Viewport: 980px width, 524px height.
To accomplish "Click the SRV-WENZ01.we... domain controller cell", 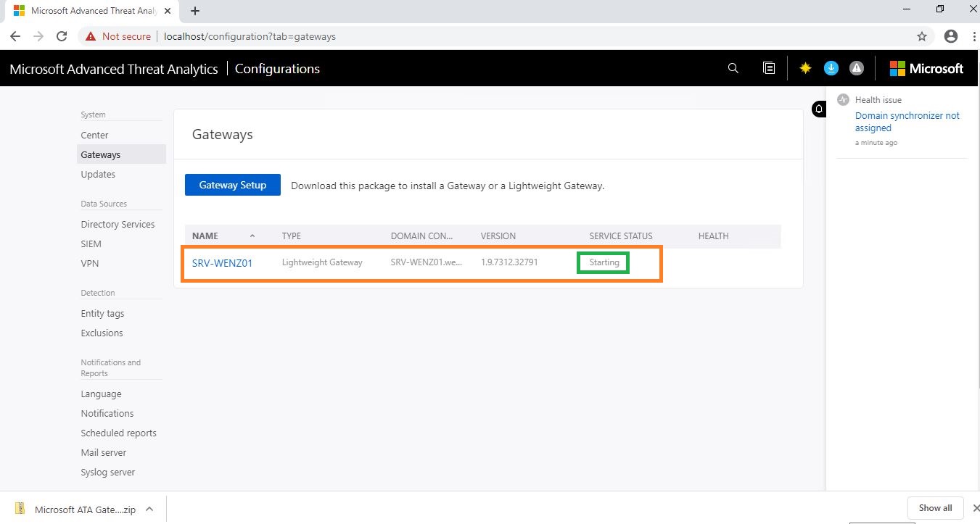I will pyautogui.click(x=427, y=262).
